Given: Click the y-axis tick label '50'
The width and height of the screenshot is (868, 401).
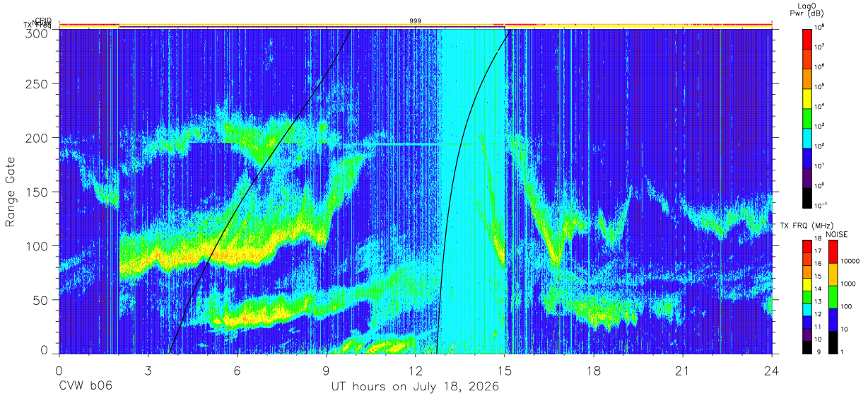Looking at the screenshot, I should [x=41, y=299].
